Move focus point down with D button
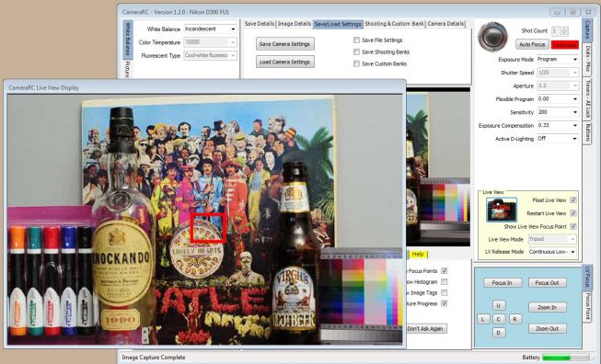The width and height of the screenshot is (601, 364). [498, 333]
